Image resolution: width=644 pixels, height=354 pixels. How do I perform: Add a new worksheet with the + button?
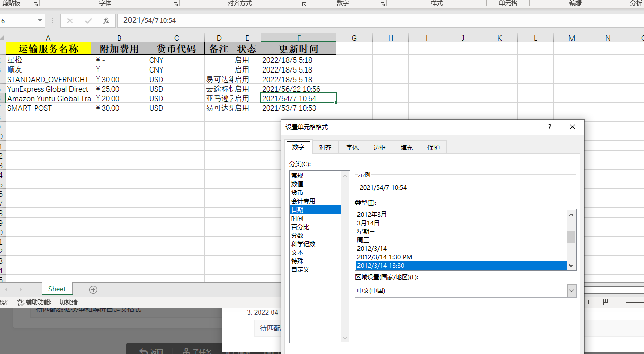pos(93,289)
